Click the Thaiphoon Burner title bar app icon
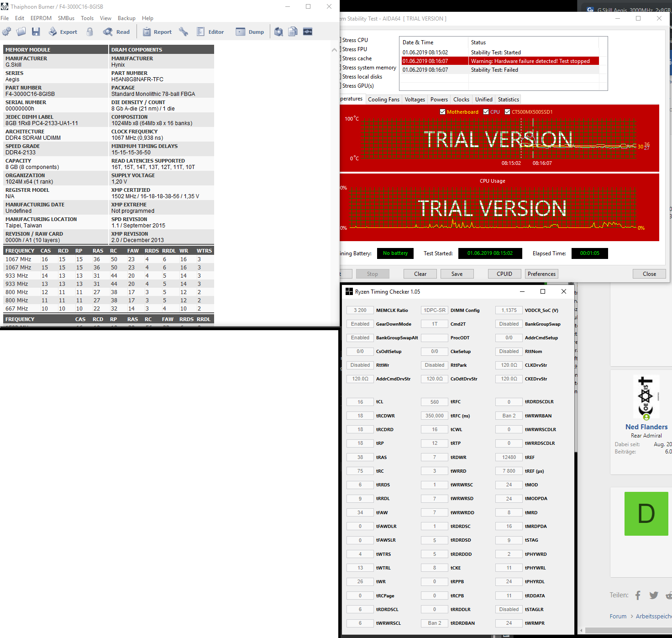The height and width of the screenshot is (638, 672). click(x=5, y=6)
